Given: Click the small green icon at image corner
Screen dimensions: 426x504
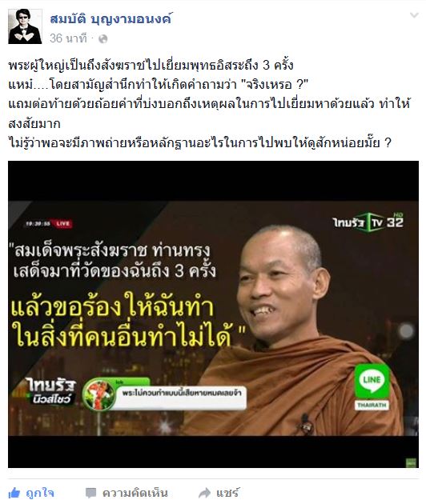Looking at the screenshot, I should click(x=411, y=463).
